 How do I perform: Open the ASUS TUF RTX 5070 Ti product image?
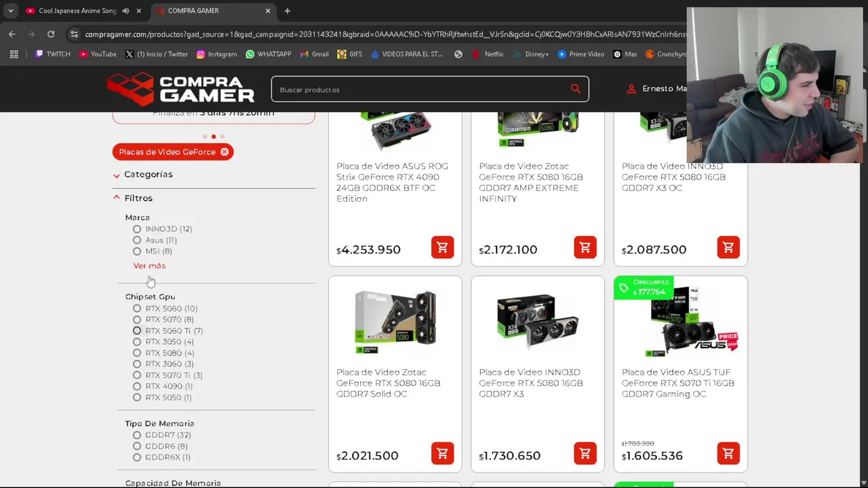(x=692, y=323)
